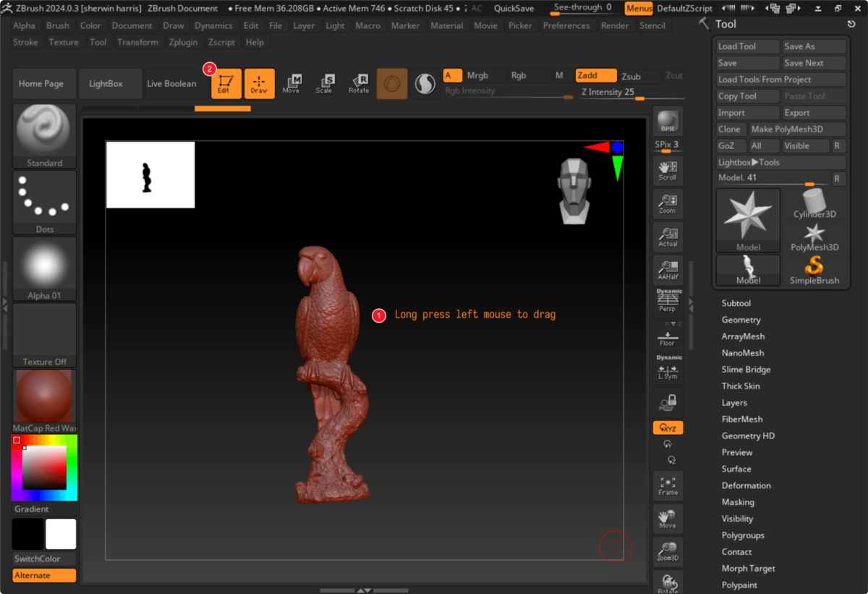Activate the Rotate tool
The width and height of the screenshot is (868, 594).
[359, 83]
